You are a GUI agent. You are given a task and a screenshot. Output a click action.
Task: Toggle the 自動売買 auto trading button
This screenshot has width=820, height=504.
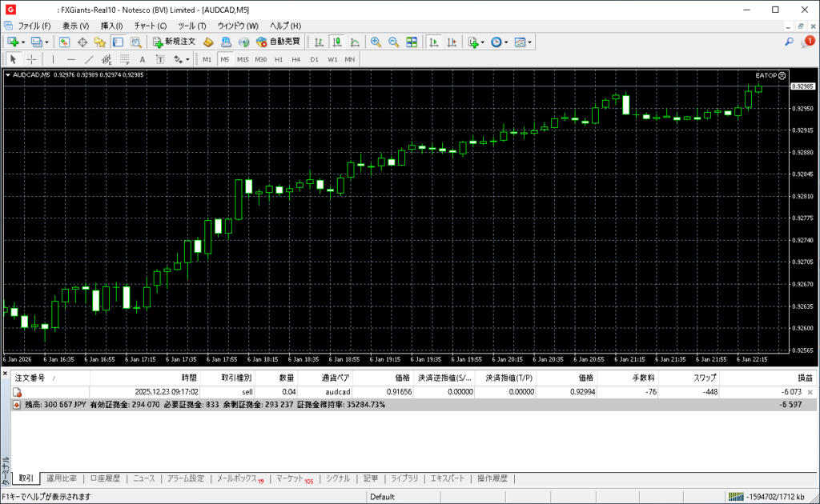click(278, 42)
